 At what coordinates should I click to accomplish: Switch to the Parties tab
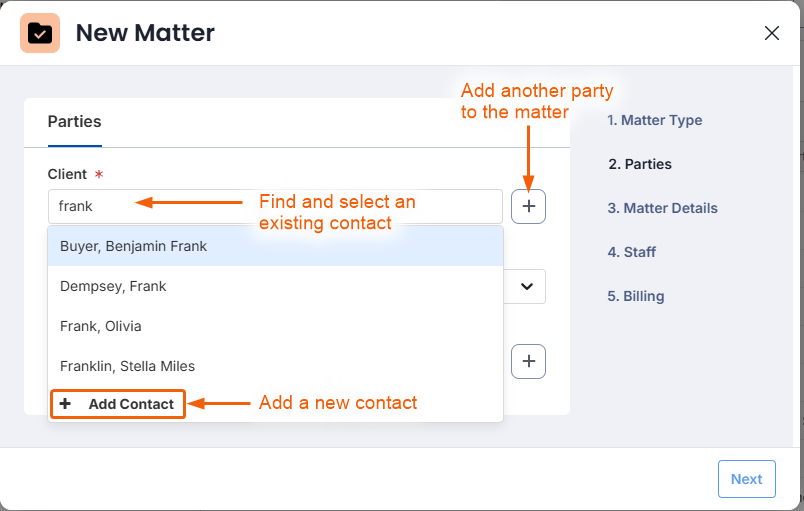pos(74,122)
